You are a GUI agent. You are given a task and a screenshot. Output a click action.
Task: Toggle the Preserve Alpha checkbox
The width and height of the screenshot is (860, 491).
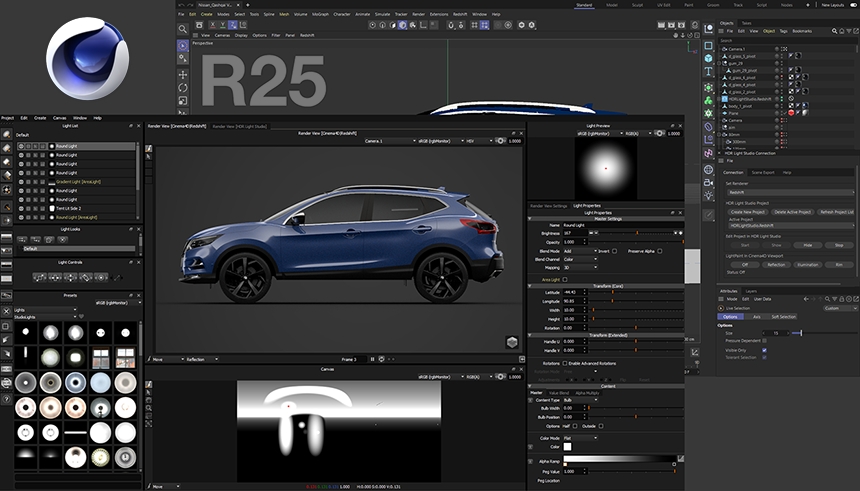659,251
